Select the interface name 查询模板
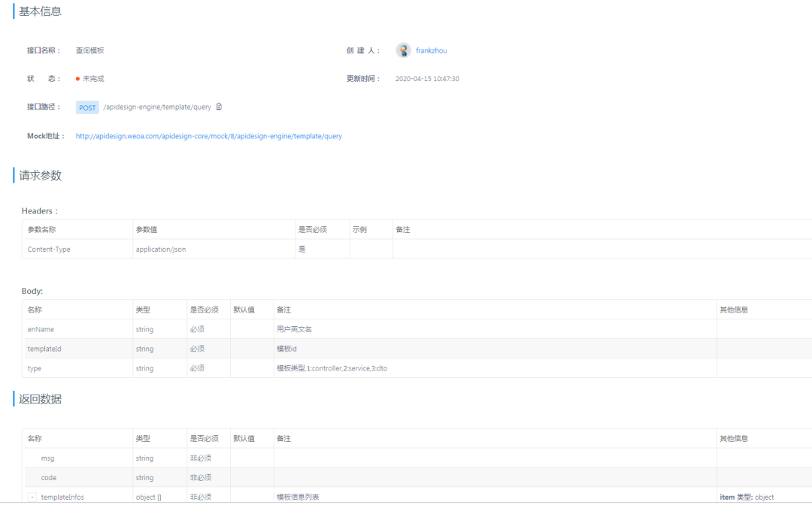The height and width of the screenshot is (505, 812). 89,50
